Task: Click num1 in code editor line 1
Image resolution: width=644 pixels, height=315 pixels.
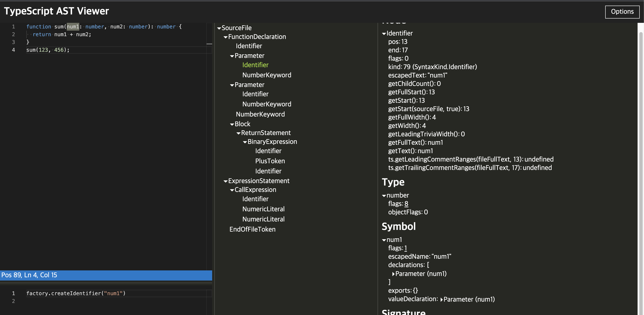Action: 73,27
